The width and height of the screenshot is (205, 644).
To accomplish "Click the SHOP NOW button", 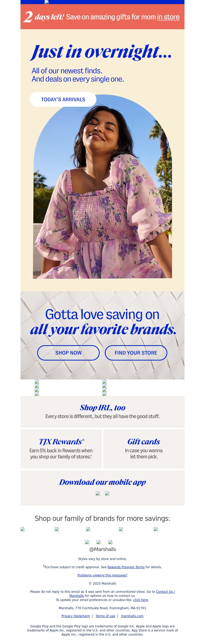I will (x=68, y=353).
